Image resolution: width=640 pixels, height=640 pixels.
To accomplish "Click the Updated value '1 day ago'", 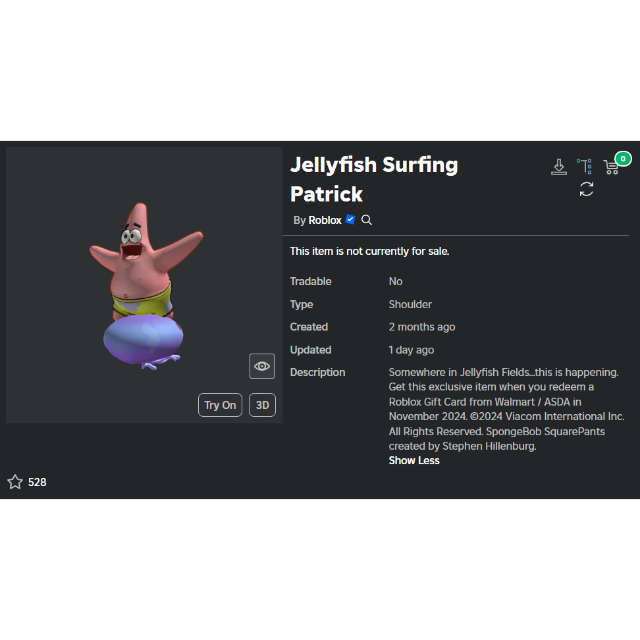I will pos(411,350).
